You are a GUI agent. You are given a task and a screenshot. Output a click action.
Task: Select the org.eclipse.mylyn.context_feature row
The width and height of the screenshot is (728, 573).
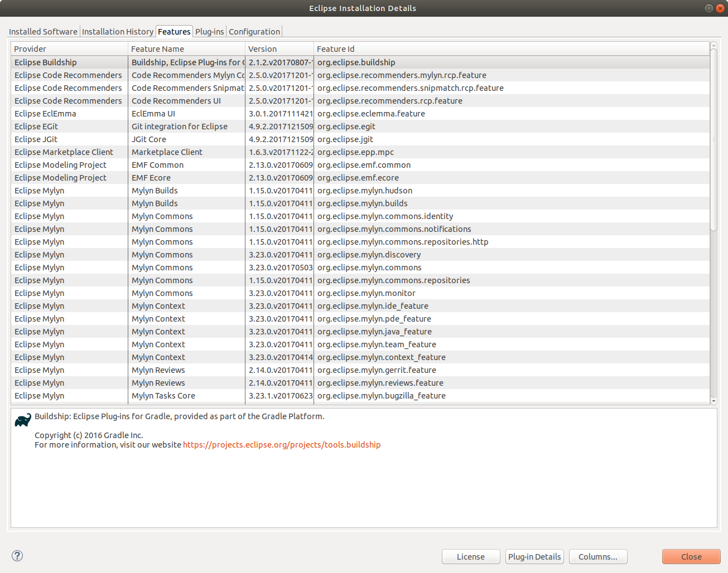360,357
